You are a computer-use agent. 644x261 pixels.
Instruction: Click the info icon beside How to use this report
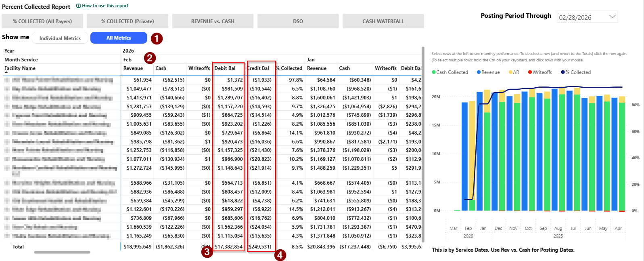tap(79, 6)
